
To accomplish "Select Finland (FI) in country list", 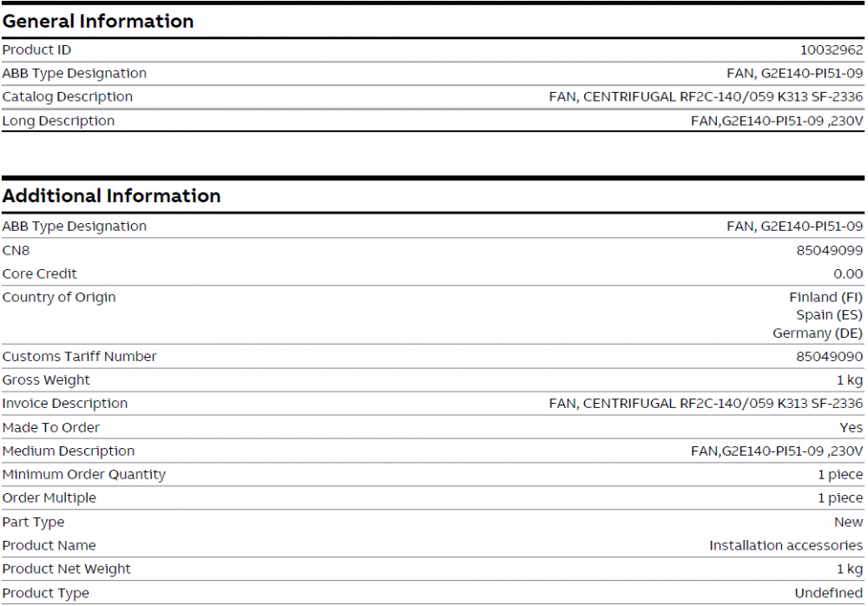I will point(825,297).
